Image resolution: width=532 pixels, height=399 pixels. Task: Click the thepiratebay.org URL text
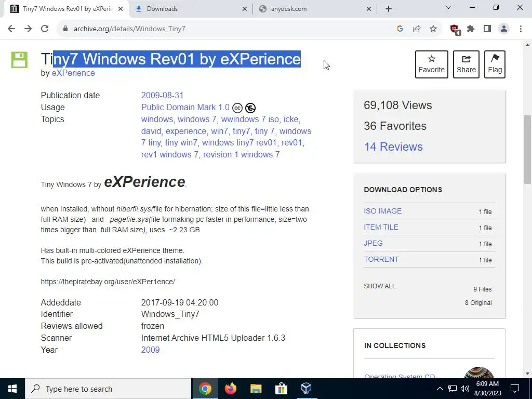108,282
